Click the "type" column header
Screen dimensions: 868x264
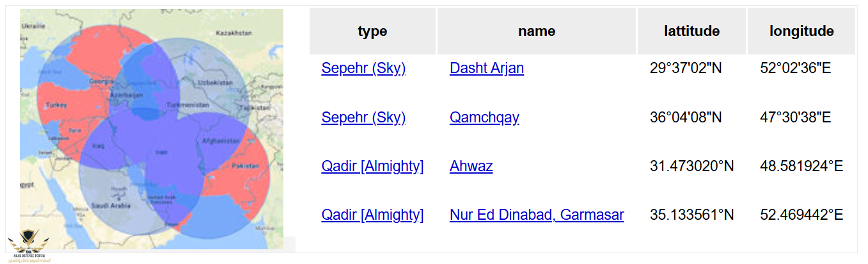[x=372, y=31]
